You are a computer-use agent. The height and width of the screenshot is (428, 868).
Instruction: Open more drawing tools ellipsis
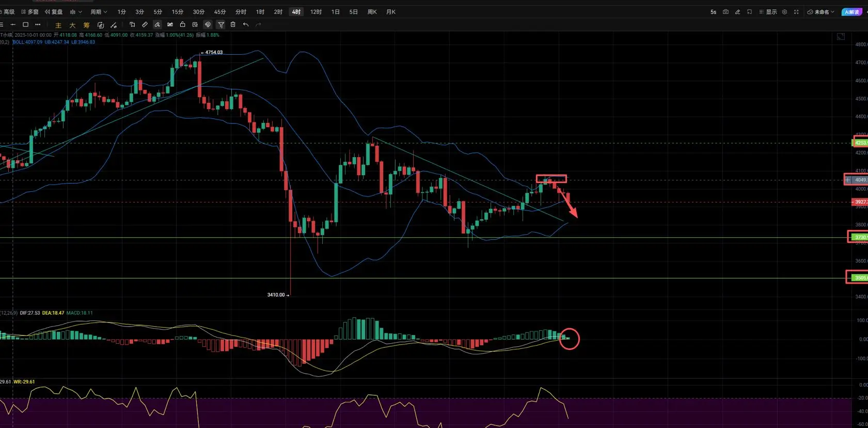point(38,24)
